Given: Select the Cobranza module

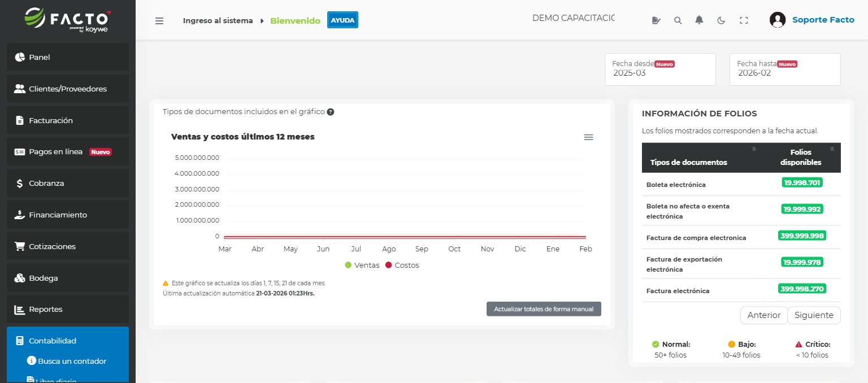Looking at the screenshot, I should 46,183.
